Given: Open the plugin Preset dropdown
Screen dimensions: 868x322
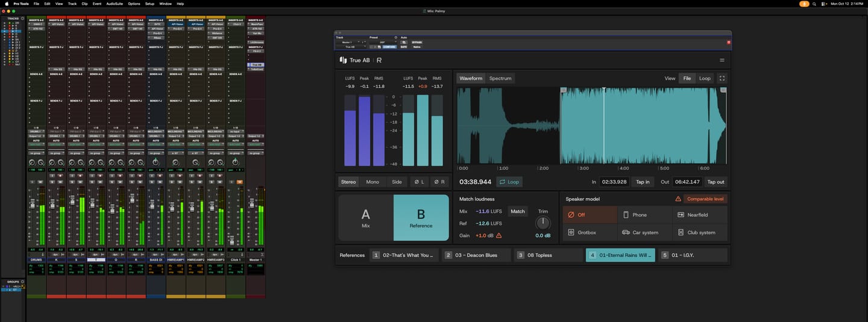Looking at the screenshot, I should [382, 43].
